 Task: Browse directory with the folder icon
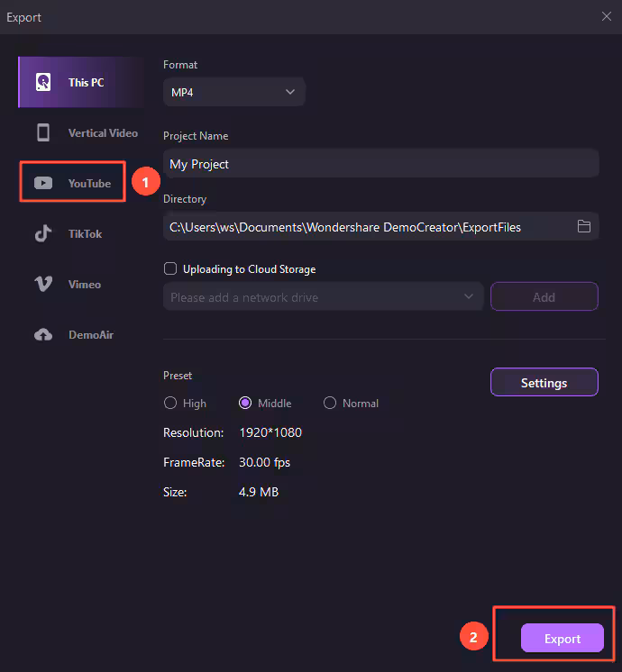584,227
